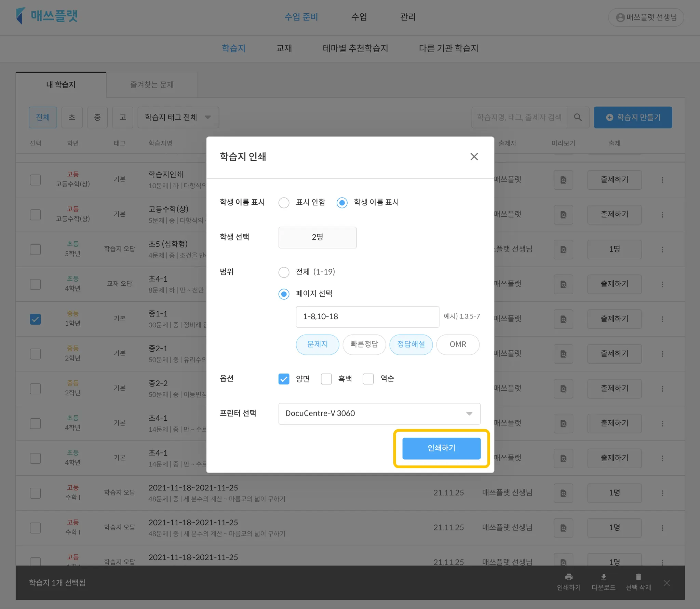Viewport: 700px width, 609px height.
Task: Enable the 흑백 checkbox
Action: (x=326, y=379)
